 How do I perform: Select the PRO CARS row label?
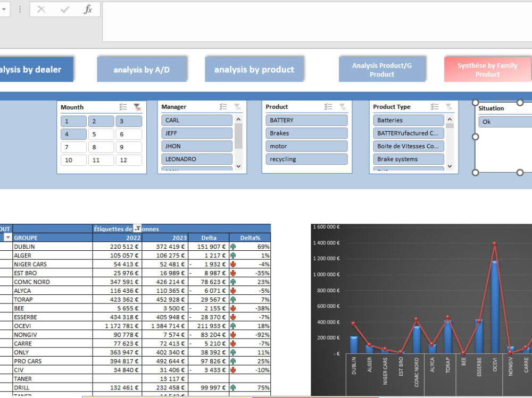point(53,361)
